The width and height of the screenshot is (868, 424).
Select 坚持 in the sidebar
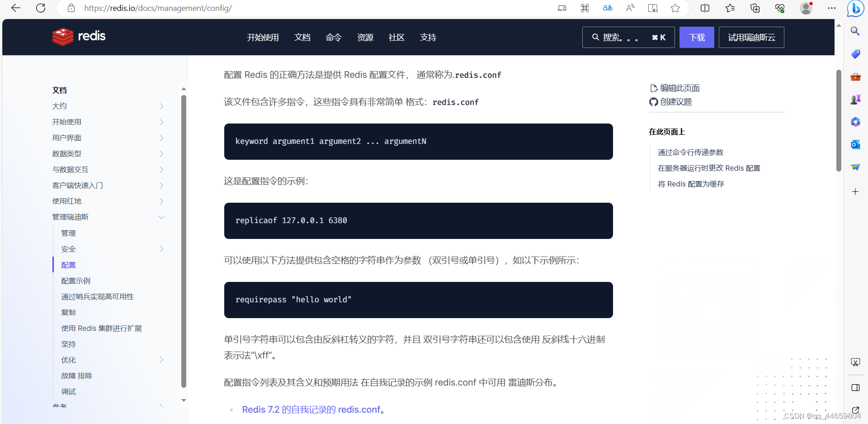(68, 344)
